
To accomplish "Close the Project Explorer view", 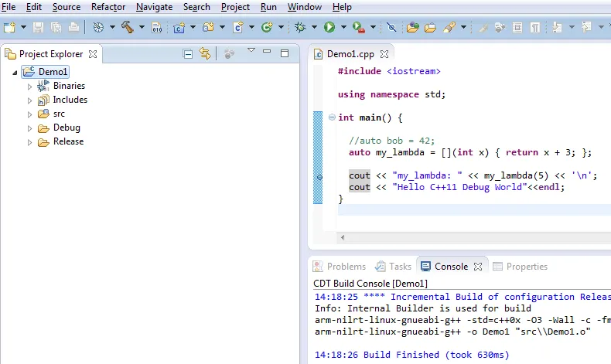I will click(x=93, y=54).
